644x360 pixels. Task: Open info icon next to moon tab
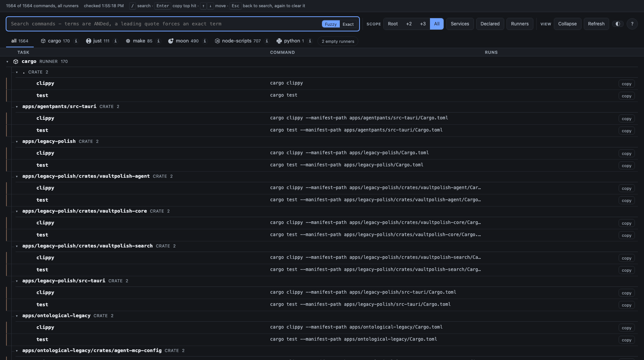(x=205, y=41)
